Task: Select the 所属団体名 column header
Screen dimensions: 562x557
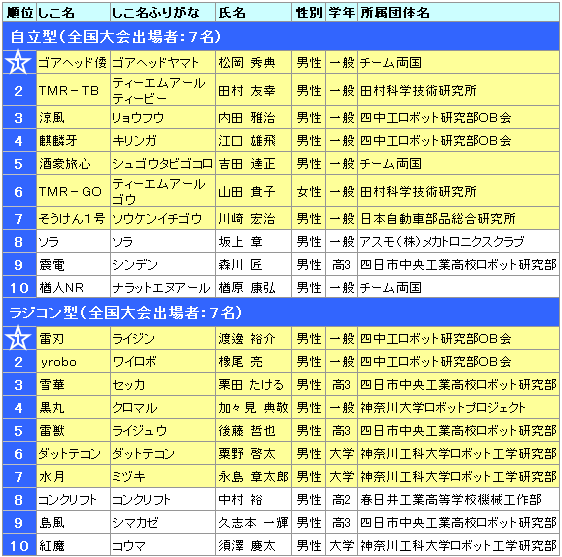Action: coord(458,13)
